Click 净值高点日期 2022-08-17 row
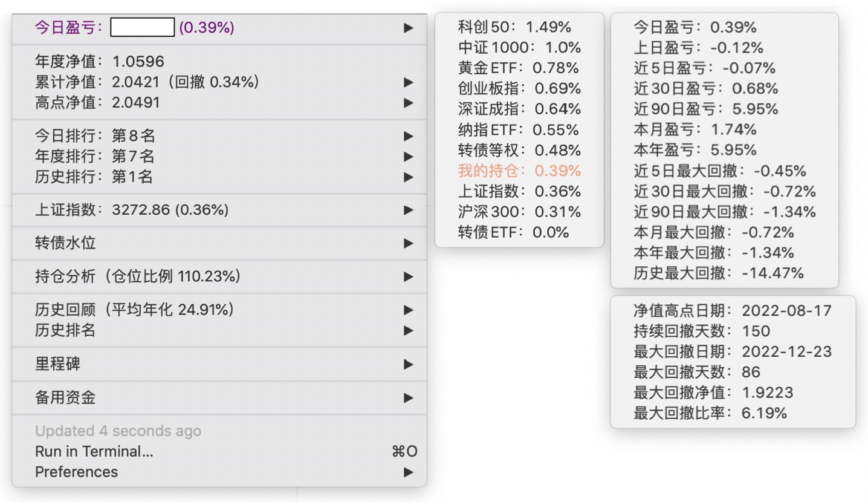The width and height of the screenshot is (868, 502). (733, 311)
